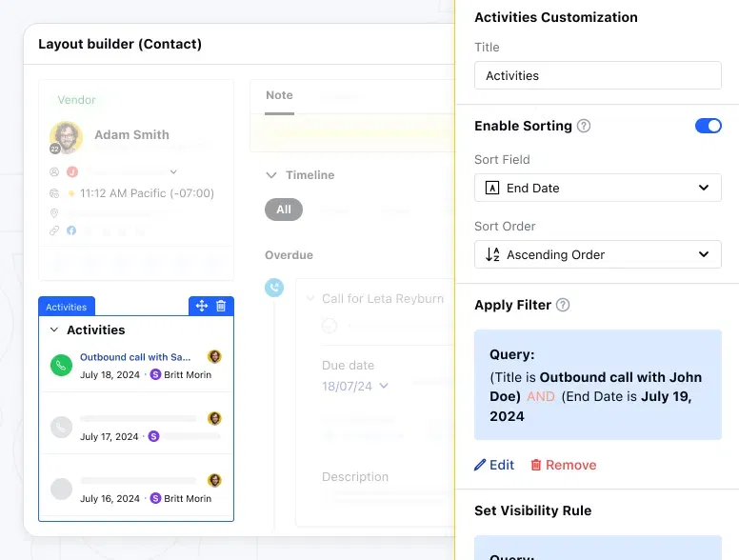Collapse the Activities section chevron
The height and width of the screenshot is (560, 739).
[54, 330]
